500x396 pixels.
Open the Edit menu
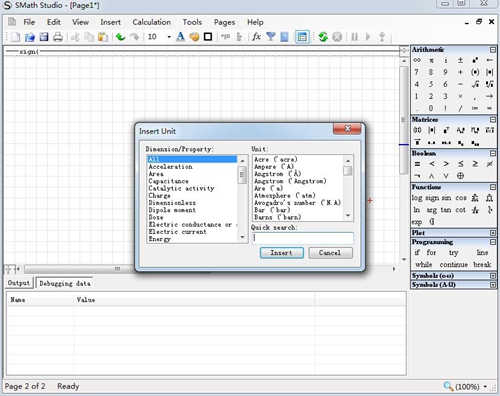pyautogui.click(x=54, y=22)
